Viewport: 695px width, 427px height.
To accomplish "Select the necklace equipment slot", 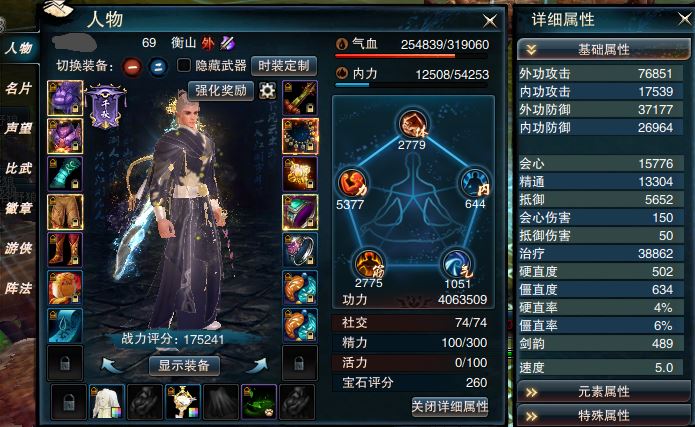I will click(x=300, y=136).
